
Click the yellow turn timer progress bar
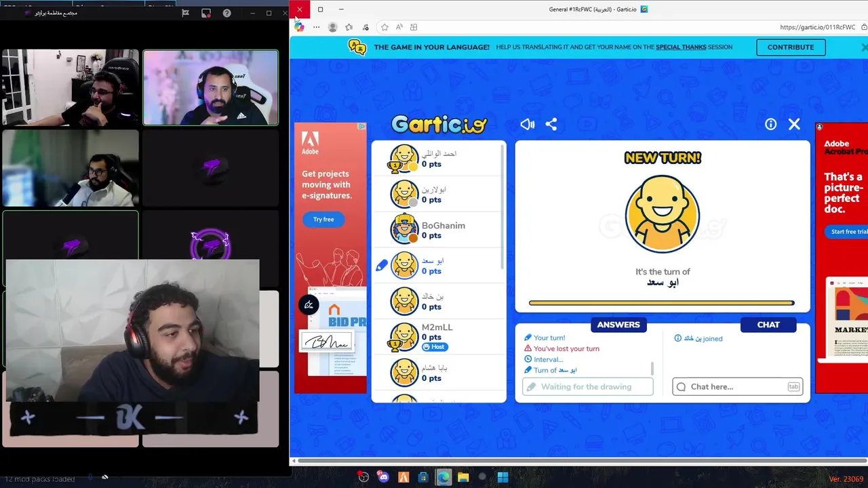click(661, 303)
